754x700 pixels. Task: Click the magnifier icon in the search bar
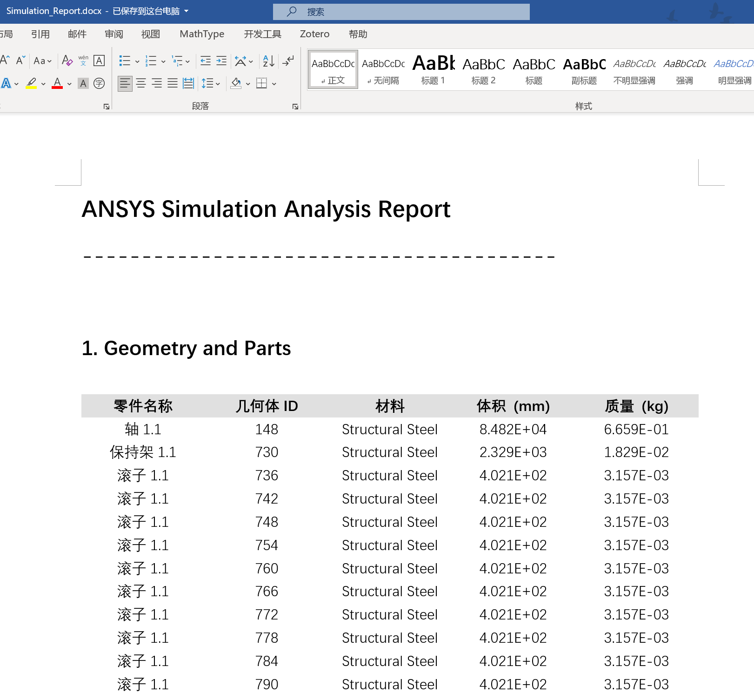[292, 12]
